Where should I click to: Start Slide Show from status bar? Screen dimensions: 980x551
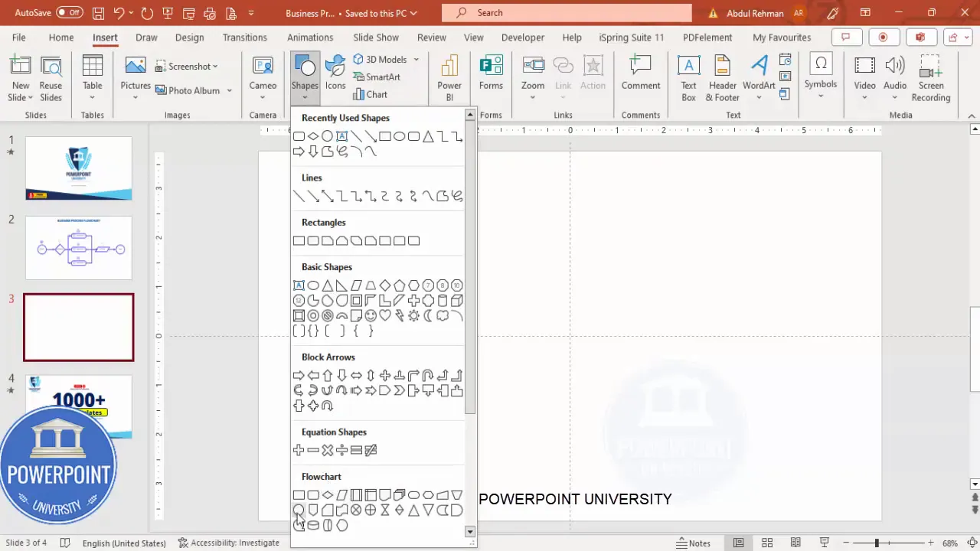tap(825, 543)
